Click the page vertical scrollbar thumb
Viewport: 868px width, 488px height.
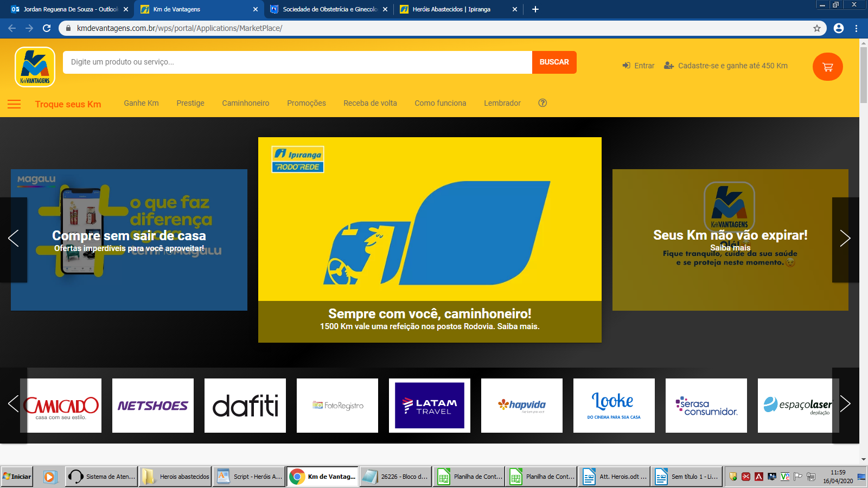pyautogui.click(x=864, y=75)
